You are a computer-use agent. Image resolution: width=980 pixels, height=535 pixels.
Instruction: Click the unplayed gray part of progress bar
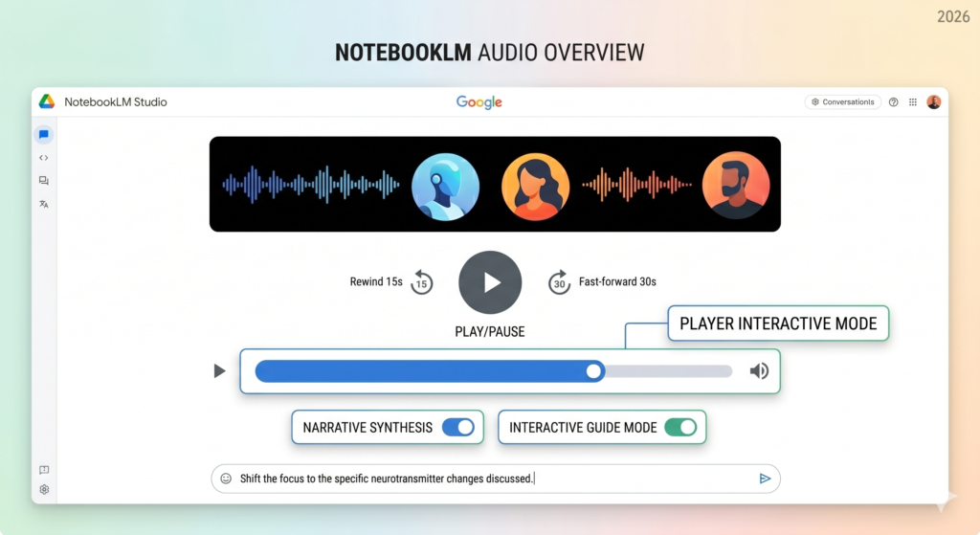click(668, 371)
